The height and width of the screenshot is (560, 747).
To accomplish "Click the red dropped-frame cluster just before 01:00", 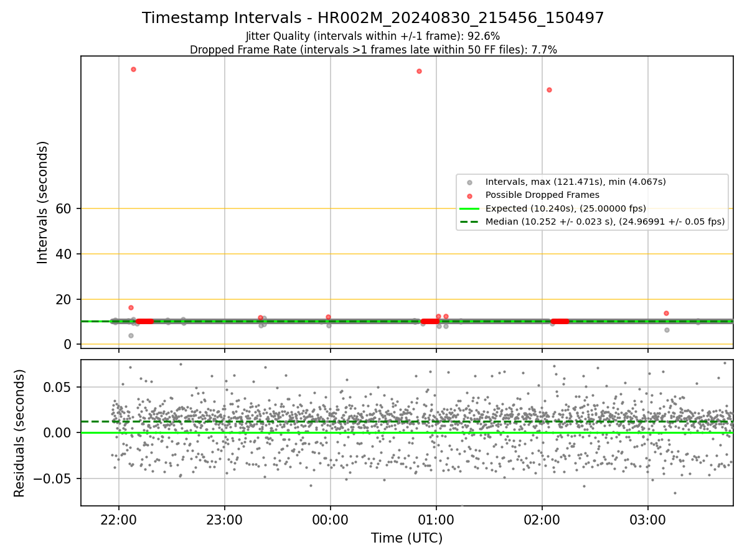I will click(430, 321).
